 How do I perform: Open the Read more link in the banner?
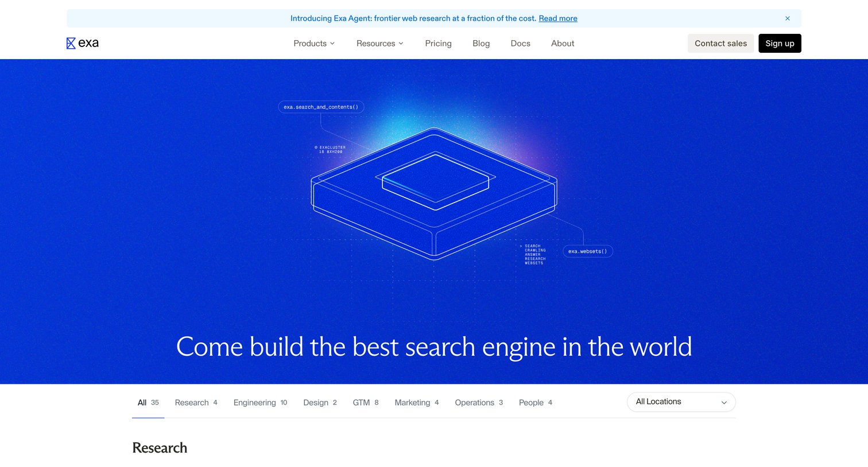(558, 18)
